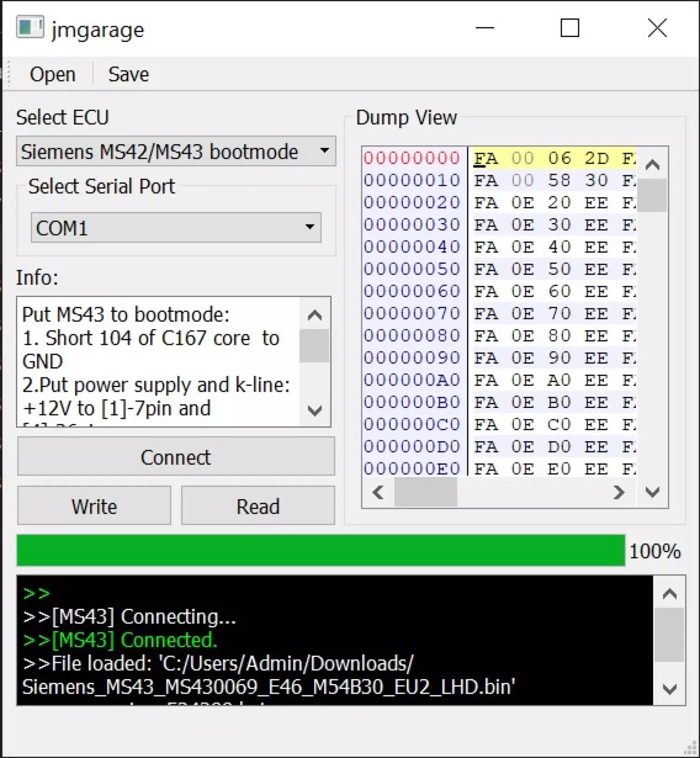The image size is (700, 758).
Task: Click the '2.Put power supply and k-line:' text
Action: (x=156, y=385)
